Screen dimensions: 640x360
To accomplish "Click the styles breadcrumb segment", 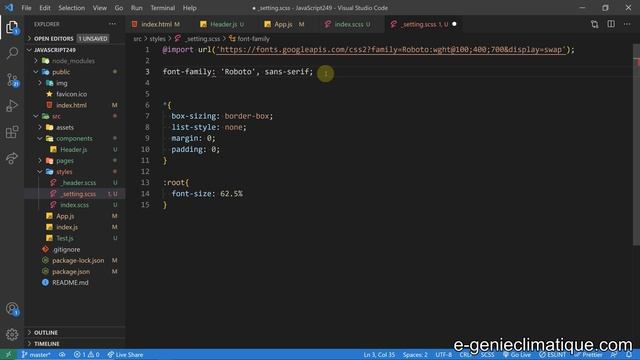I will coord(157,39).
